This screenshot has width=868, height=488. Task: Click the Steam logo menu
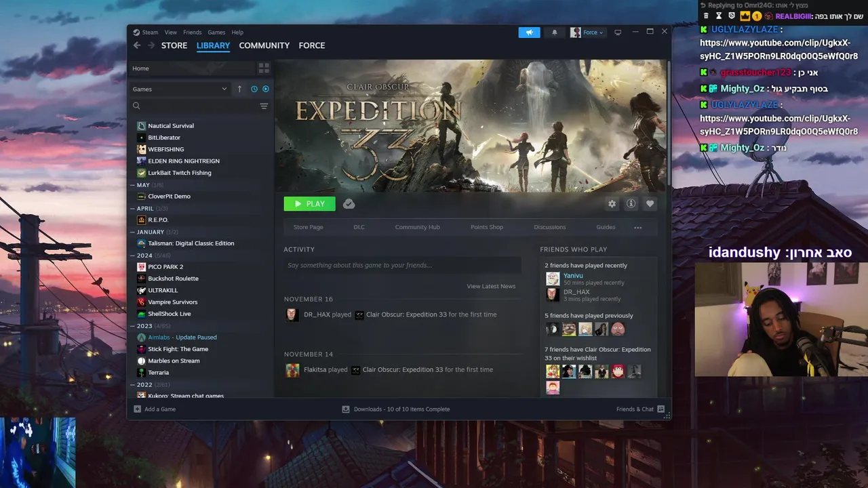(x=145, y=32)
